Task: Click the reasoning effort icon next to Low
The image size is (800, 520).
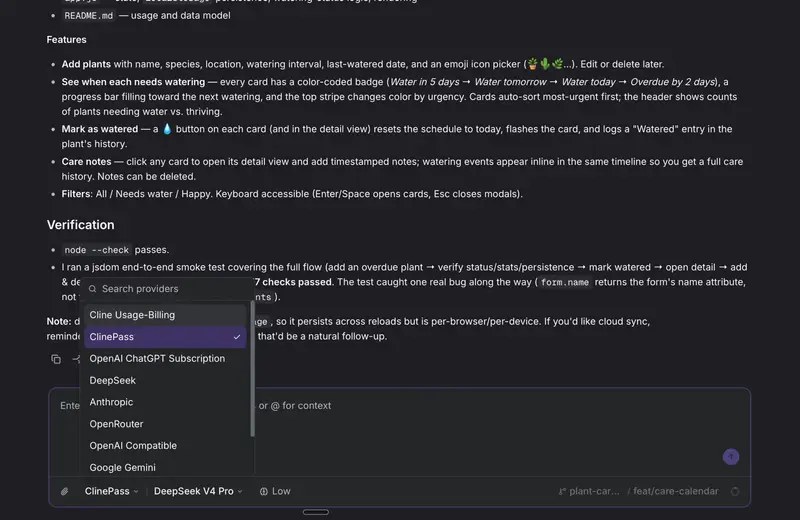Action: point(263,491)
